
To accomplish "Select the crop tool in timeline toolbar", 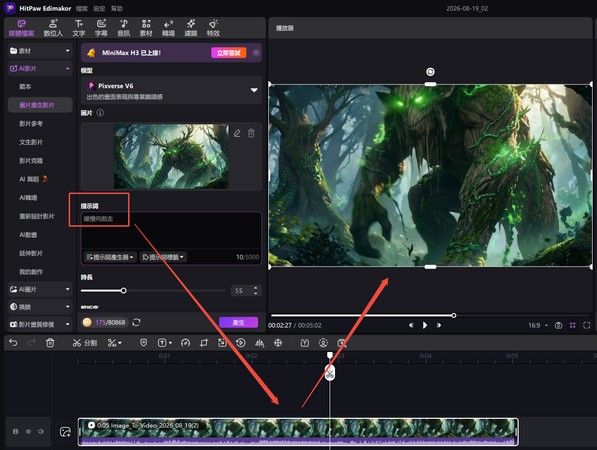I will pos(204,343).
